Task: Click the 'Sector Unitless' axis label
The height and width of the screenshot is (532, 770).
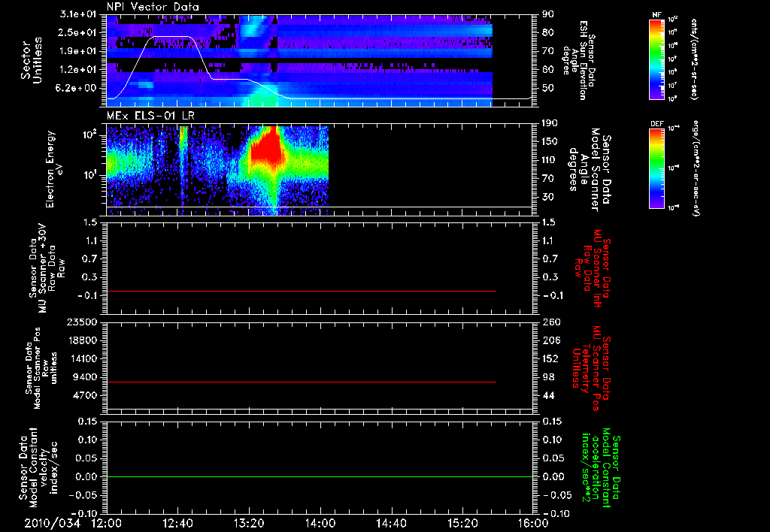Action: [x=32, y=60]
